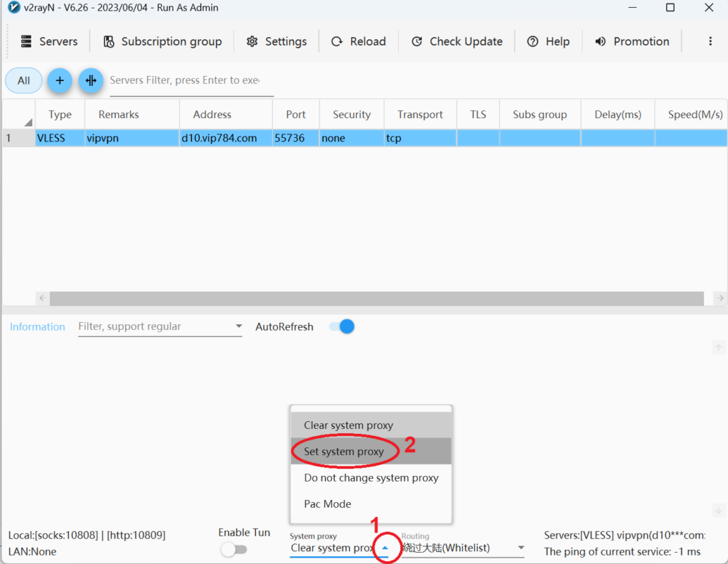Screen dimensions: 728x564
Task: Choose Pac Mode from the list
Action: [328, 504]
